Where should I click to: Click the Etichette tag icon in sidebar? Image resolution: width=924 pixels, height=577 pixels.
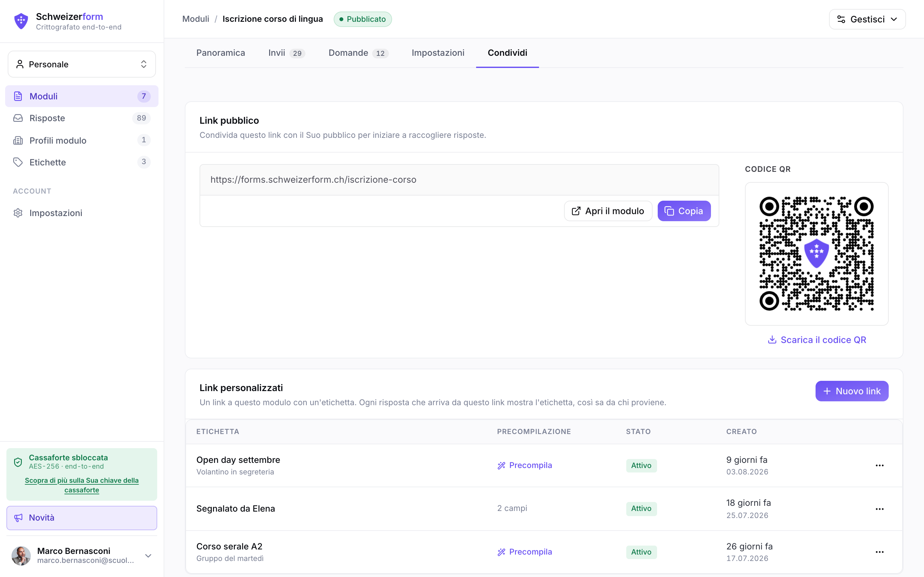18,162
